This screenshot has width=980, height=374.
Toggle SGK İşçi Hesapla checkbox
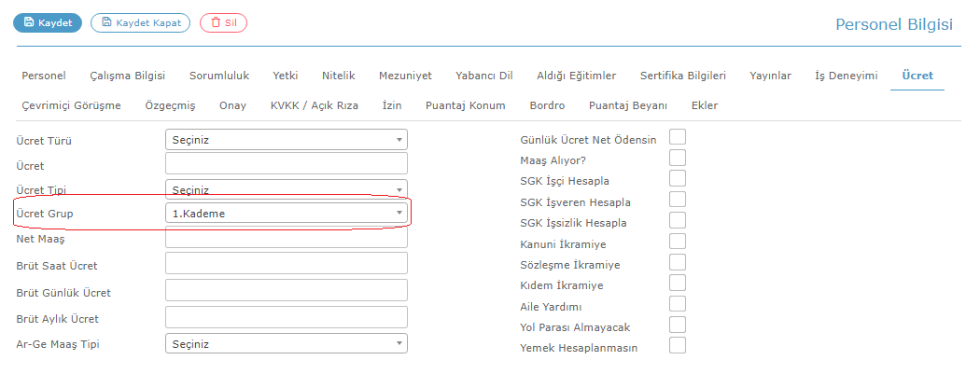click(678, 178)
